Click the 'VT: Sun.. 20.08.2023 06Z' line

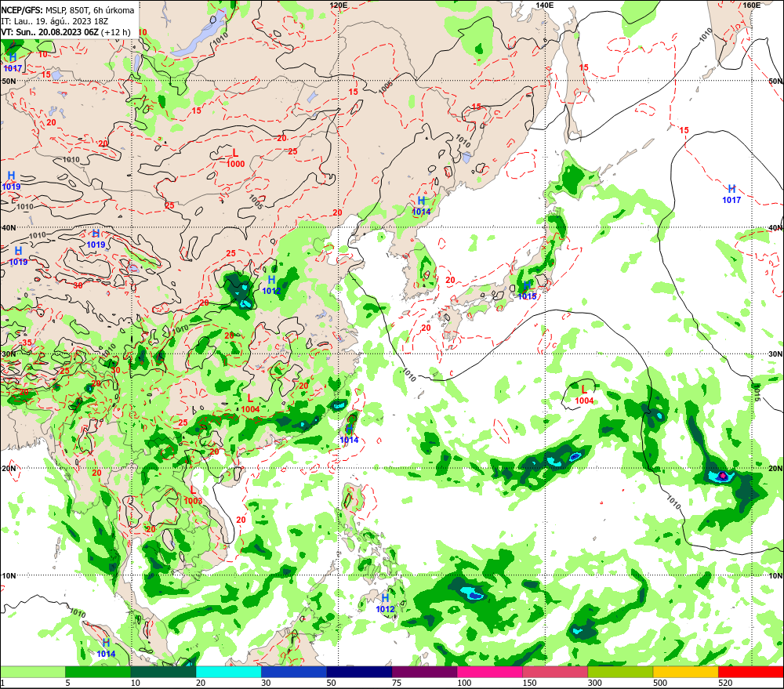(49, 32)
